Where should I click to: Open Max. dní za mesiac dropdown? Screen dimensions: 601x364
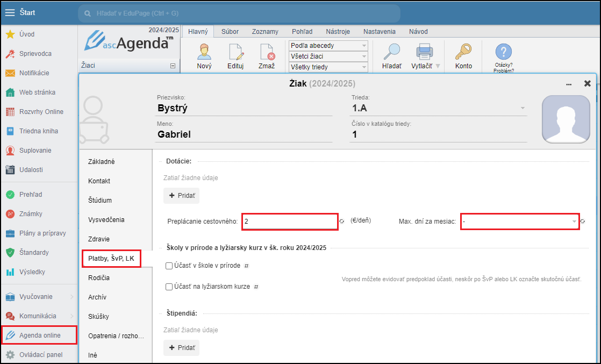(x=520, y=222)
